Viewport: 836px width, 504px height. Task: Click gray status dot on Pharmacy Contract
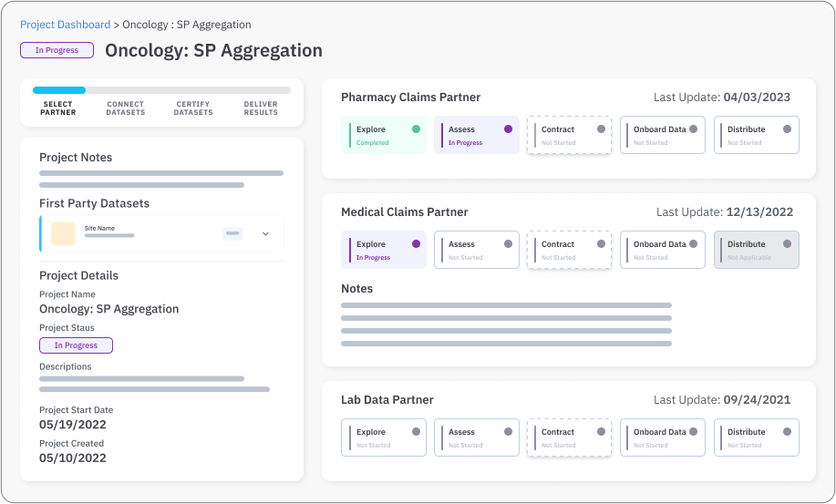click(601, 129)
